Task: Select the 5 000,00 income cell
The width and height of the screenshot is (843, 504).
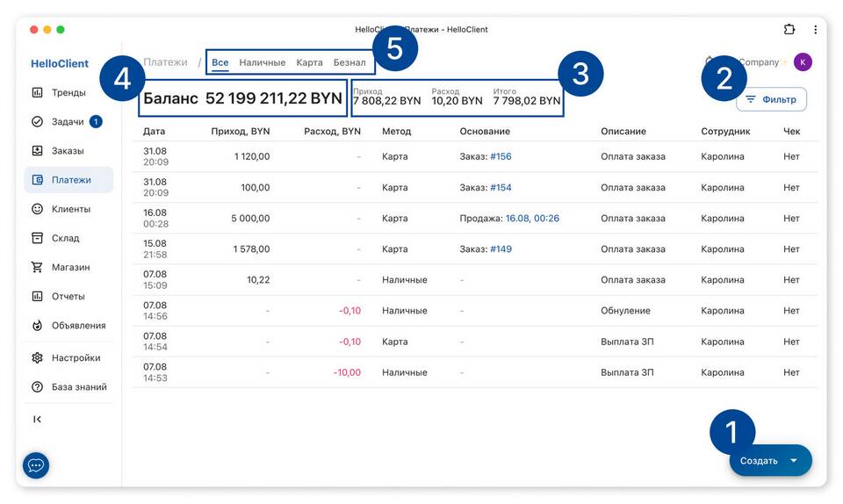Action: [250, 218]
